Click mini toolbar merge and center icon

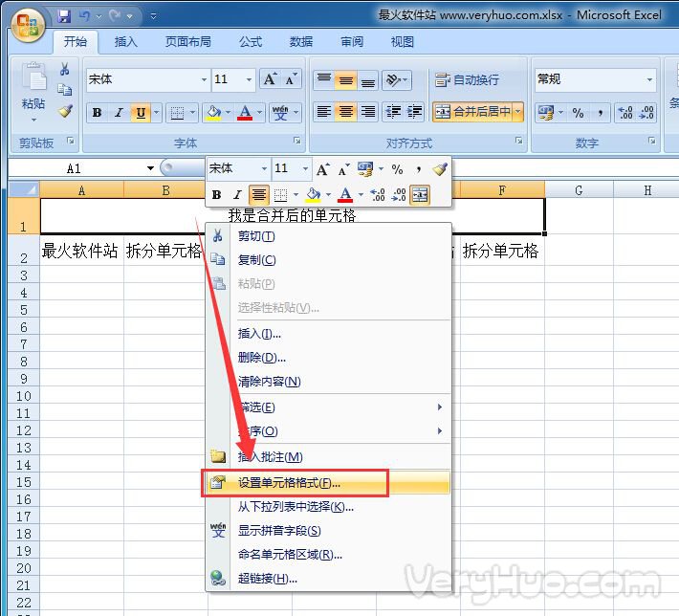tap(420, 194)
